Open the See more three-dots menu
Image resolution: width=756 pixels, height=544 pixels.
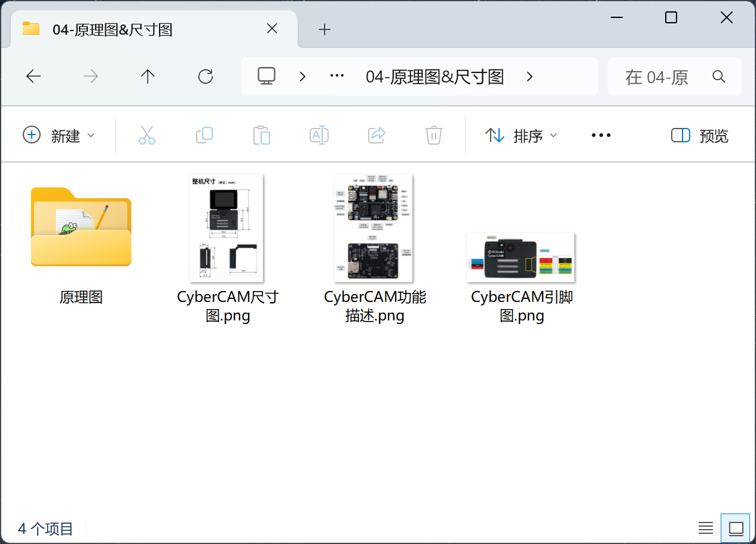tap(601, 136)
